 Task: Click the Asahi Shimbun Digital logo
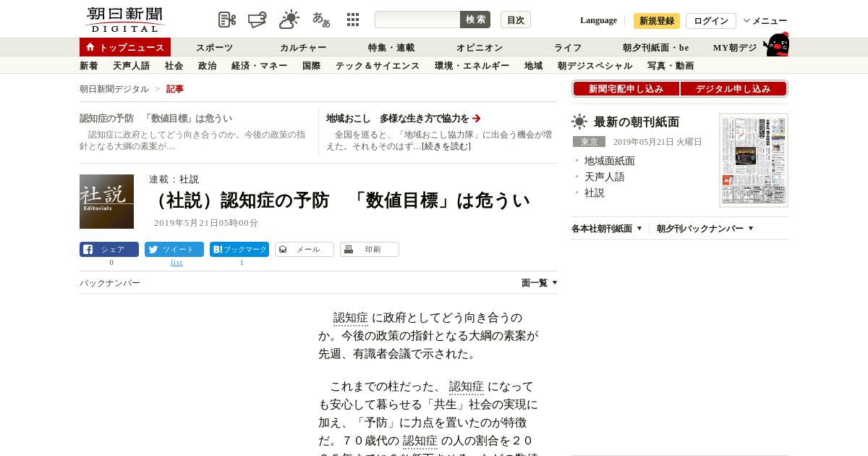(x=125, y=20)
